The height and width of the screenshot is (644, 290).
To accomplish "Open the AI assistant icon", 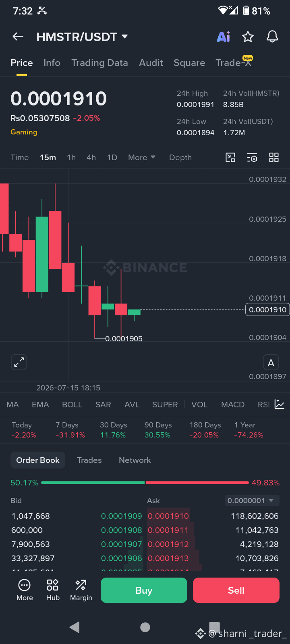I will (x=224, y=37).
